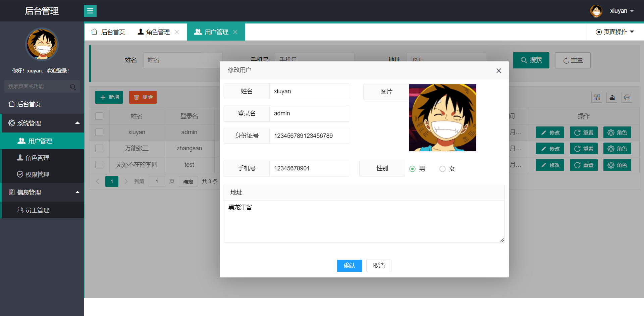Switch to the 后台首页 tab
Screen dimensions: 644x316
[x=108, y=32]
